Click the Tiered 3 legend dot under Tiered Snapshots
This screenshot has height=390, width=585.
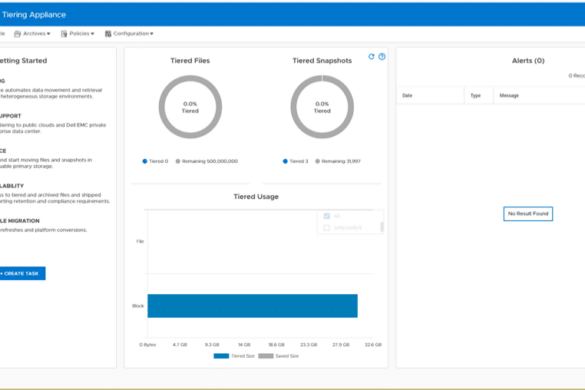(x=285, y=161)
